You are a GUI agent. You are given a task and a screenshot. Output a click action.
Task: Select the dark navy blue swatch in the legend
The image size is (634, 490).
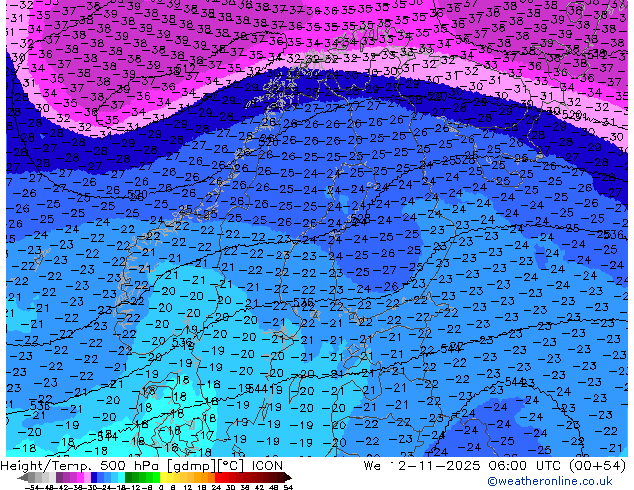[x=94, y=478]
